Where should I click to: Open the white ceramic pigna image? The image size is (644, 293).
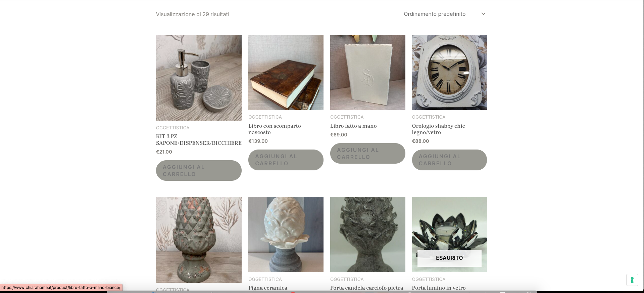286,235
